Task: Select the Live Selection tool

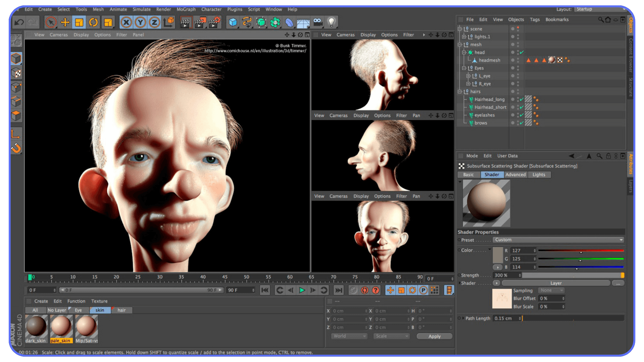Action: 51,22
